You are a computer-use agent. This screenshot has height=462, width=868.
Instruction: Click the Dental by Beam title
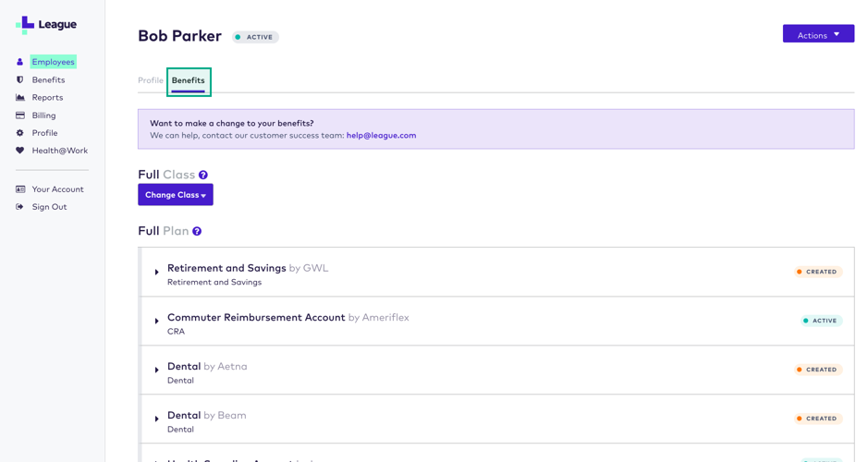206,416
